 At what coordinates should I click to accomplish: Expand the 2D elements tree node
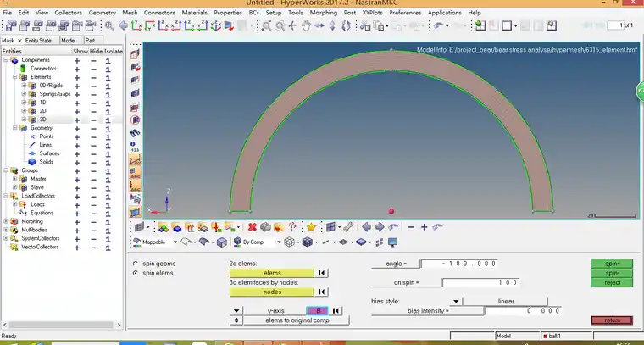(x=24, y=111)
